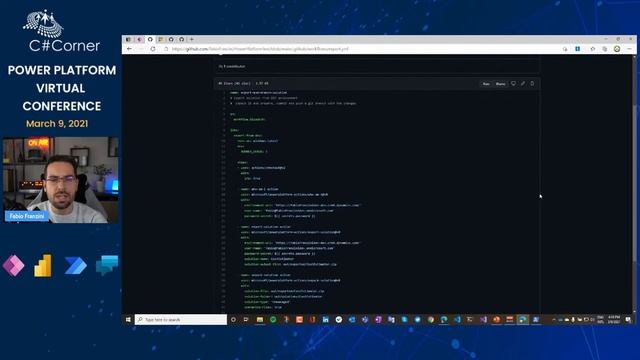Open Microsoft Teams from the taskbar
Viewport: 640px width, 360px height.
point(365,320)
